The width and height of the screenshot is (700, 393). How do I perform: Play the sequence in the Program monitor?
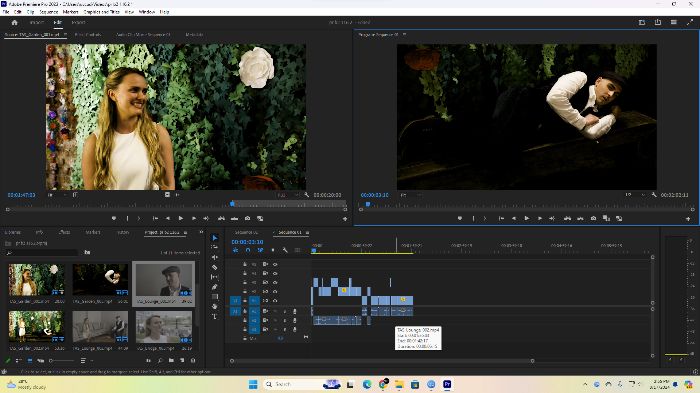[527, 218]
